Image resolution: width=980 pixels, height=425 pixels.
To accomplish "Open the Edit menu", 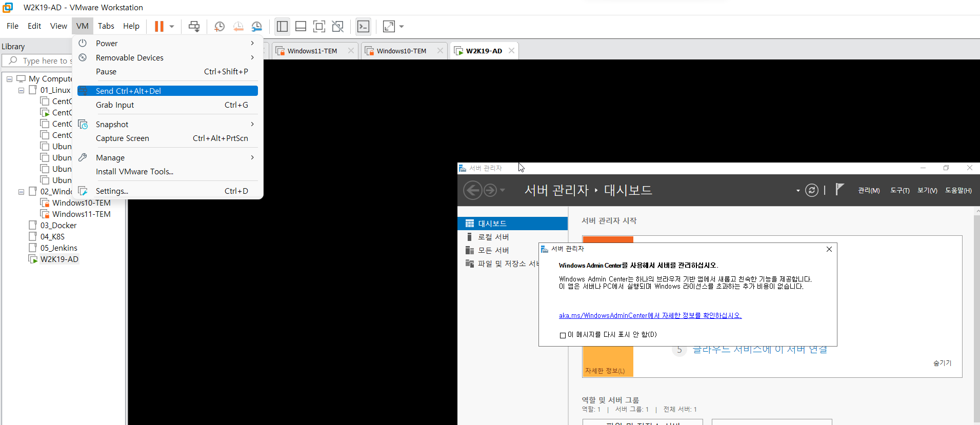I will 34,26.
